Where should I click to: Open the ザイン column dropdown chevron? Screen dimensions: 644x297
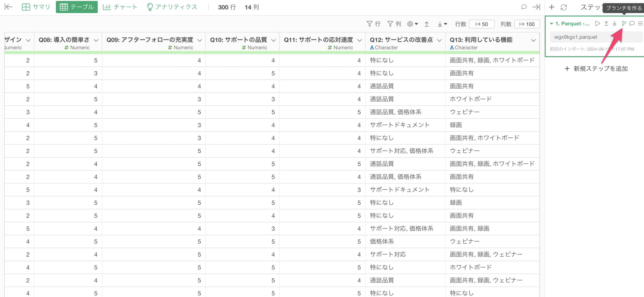[28, 40]
